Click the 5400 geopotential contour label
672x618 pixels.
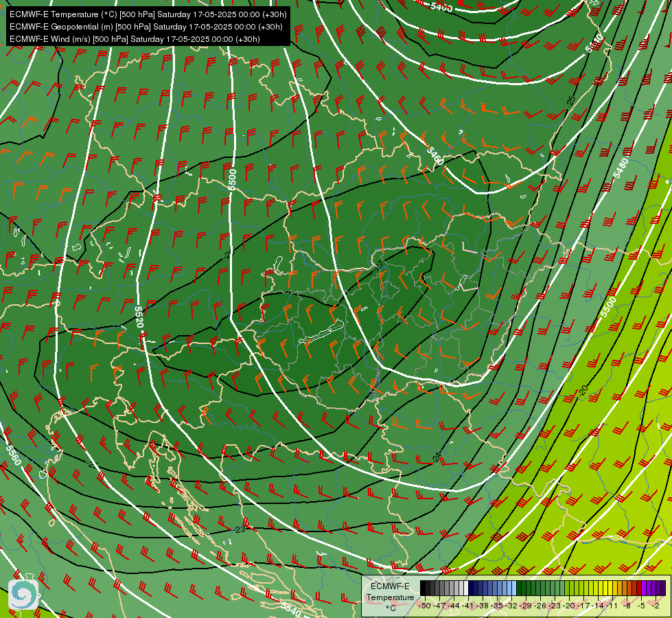(x=441, y=7)
